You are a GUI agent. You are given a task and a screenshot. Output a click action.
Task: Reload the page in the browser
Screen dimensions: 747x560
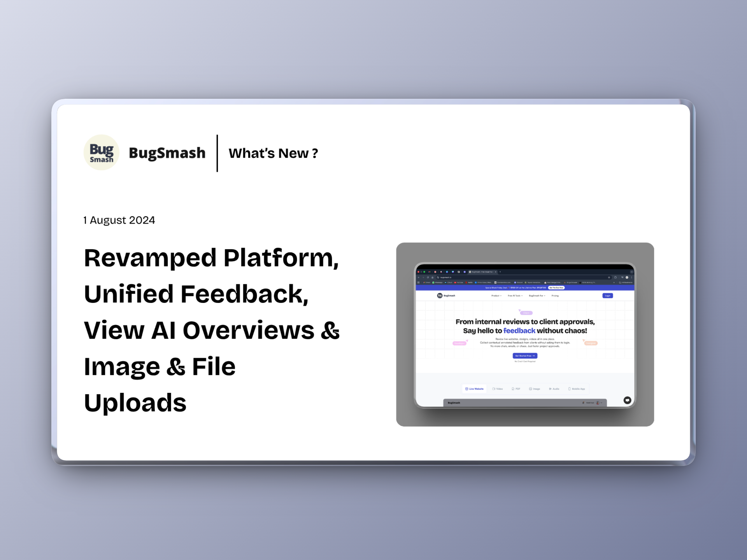(x=428, y=277)
